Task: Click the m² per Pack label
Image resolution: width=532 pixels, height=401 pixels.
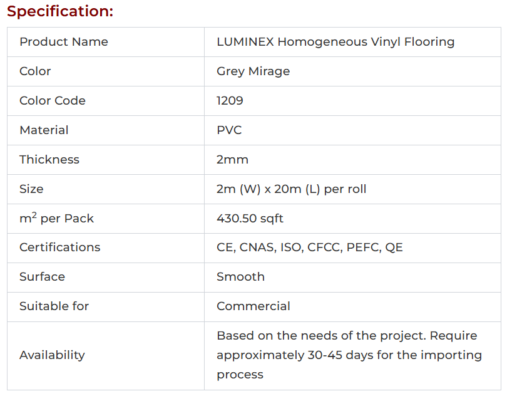Action: pyautogui.click(x=56, y=219)
